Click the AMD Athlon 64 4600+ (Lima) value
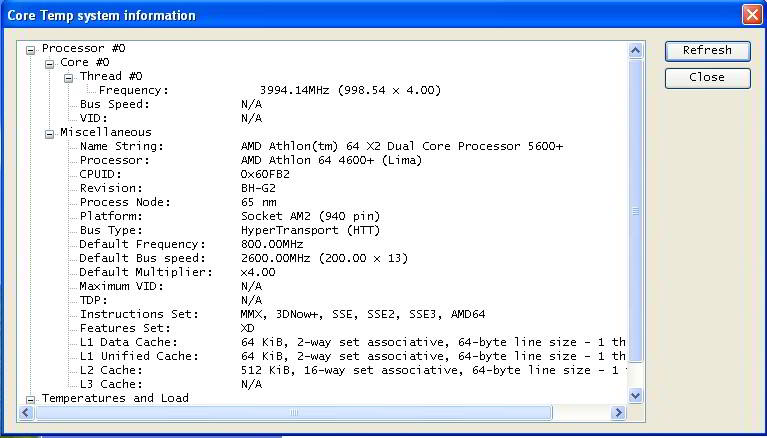Screen dimensions: 767x438 pos(332,160)
